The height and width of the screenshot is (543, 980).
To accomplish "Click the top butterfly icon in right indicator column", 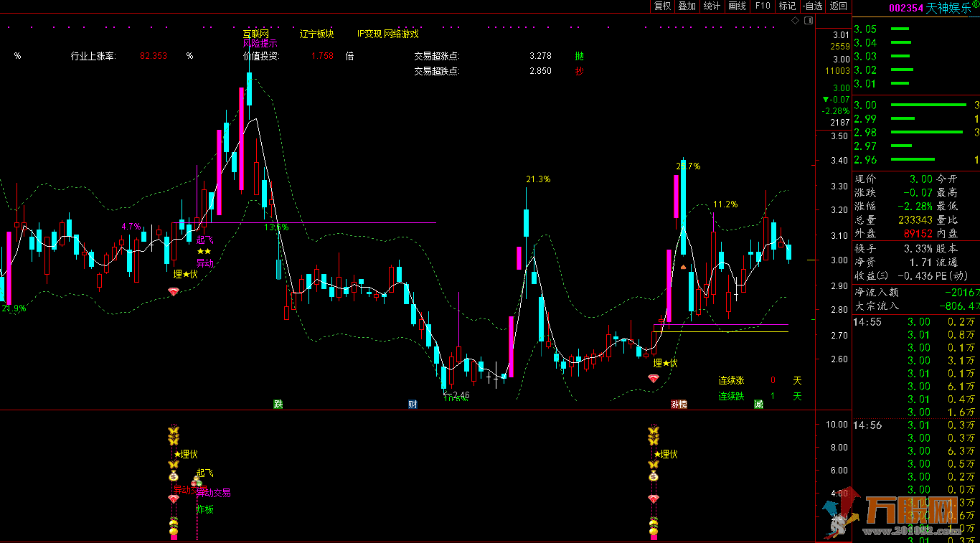I will 653,432.
